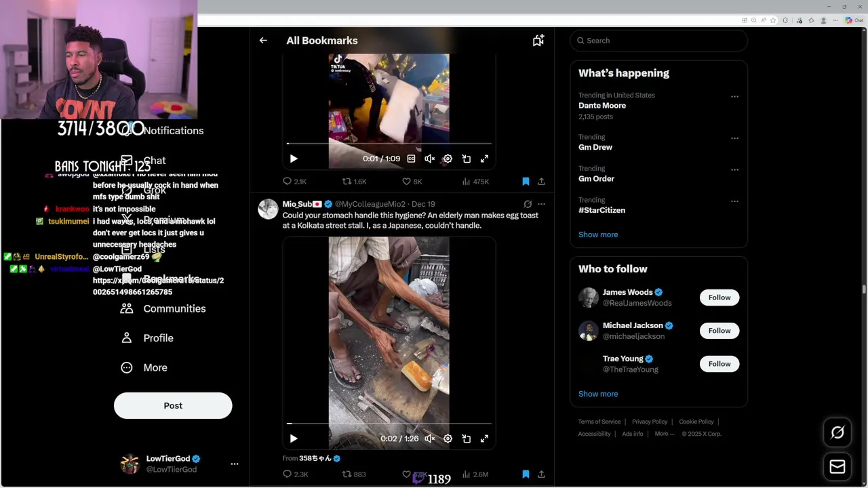The width and height of the screenshot is (868, 488).
Task: Follow James Woods
Action: (x=719, y=298)
